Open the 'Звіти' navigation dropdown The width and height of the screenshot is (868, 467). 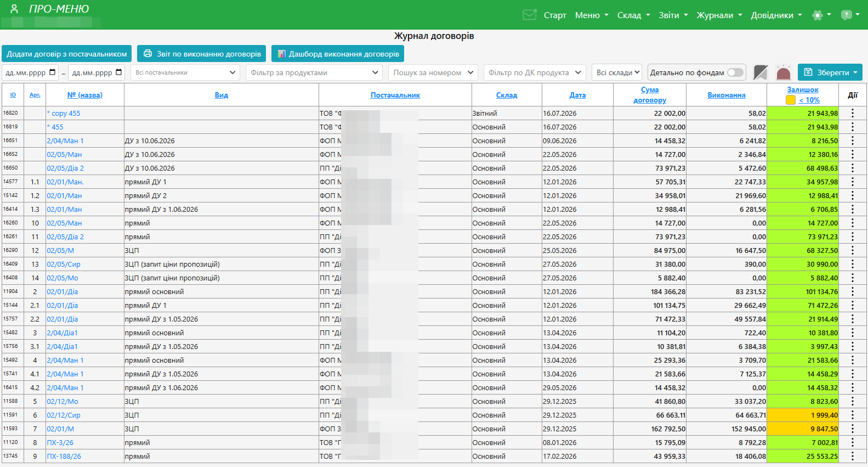click(673, 15)
